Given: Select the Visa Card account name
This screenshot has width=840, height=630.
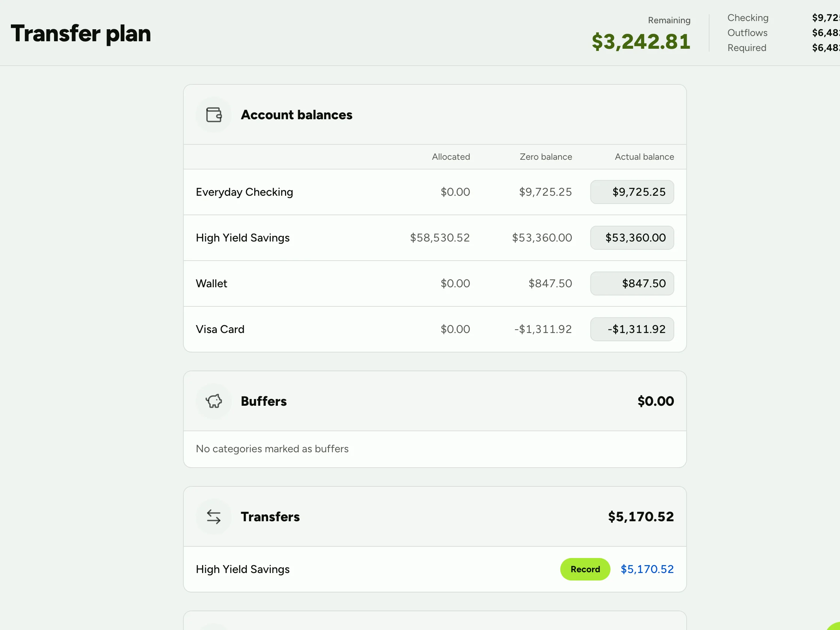Looking at the screenshot, I should [220, 329].
